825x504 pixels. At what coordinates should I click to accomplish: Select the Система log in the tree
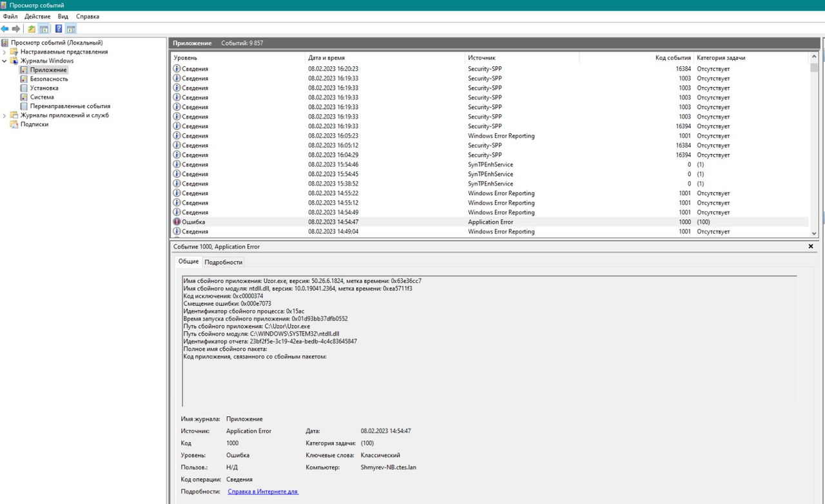click(x=42, y=97)
